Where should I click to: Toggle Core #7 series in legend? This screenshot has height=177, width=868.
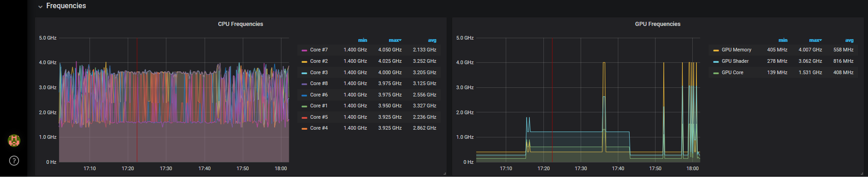click(x=319, y=50)
